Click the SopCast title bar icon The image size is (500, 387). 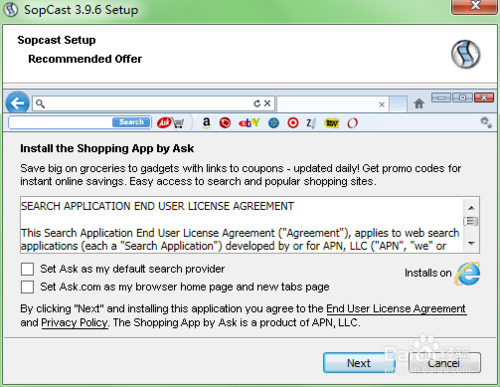coord(11,10)
